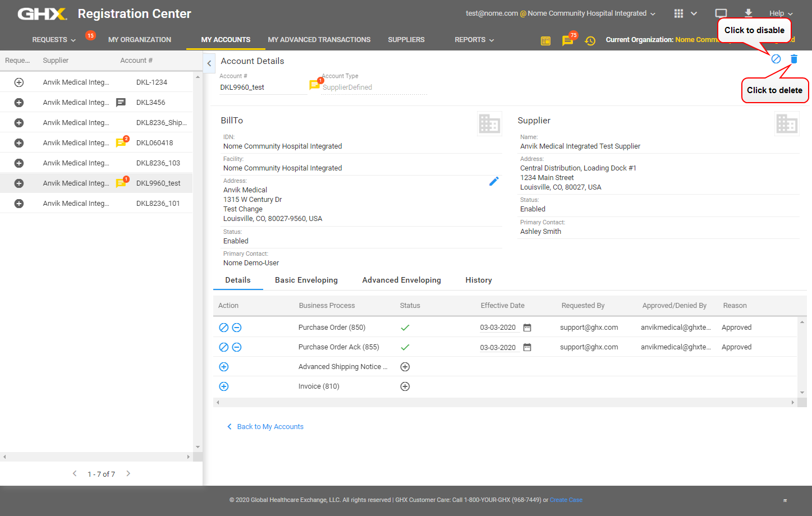Screen dimensions: 812x516
Task: Select account DKL060418 in the list
Action: 154,143
